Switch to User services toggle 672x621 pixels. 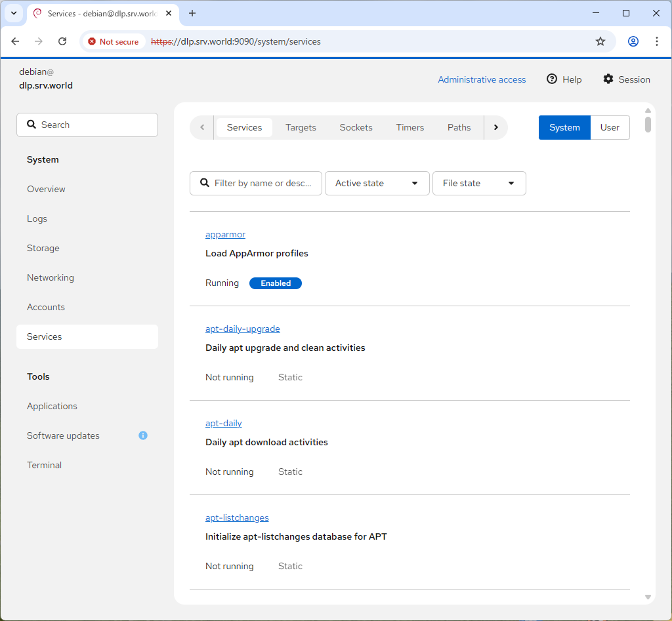coord(610,128)
